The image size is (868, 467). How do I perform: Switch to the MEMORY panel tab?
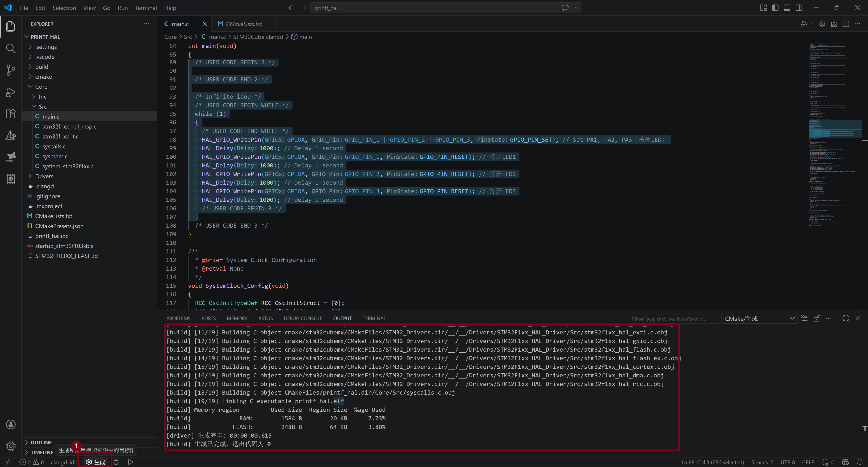(x=237, y=318)
